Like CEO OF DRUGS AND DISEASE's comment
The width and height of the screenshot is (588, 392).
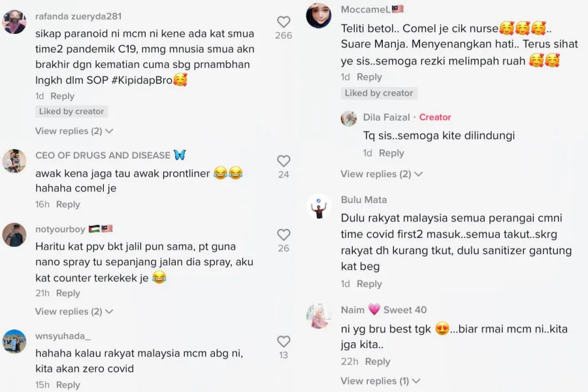(x=284, y=161)
